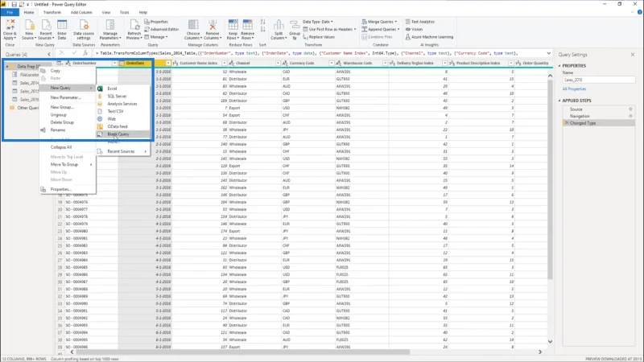The width and height of the screenshot is (644, 362).
Task: Open Data source settings
Action: (x=84, y=30)
